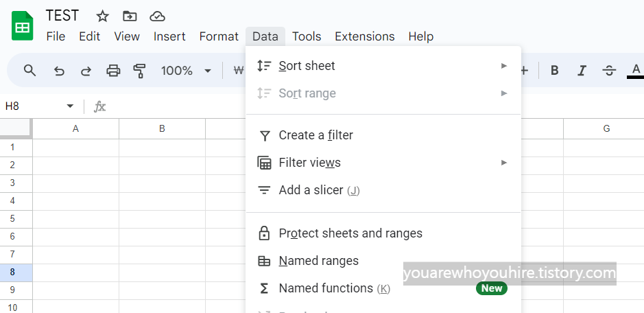The image size is (644, 313).
Task: Click the move to folder icon
Action: point(130,16)
